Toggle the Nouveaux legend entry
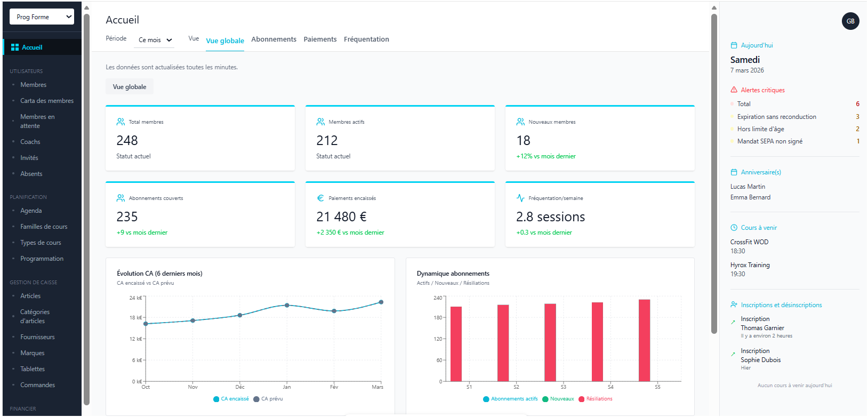868x417 pixels. [x=558, y=399]
